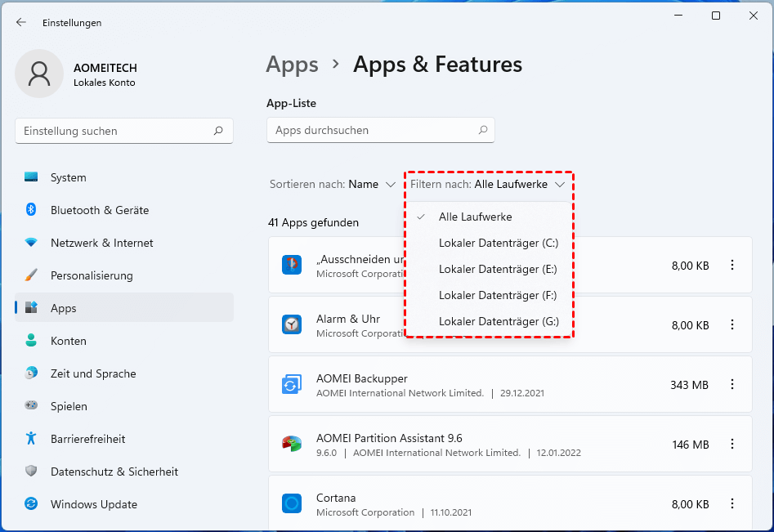
Task: Click the Einstellung suchen search field
Action: coord(114,131)
